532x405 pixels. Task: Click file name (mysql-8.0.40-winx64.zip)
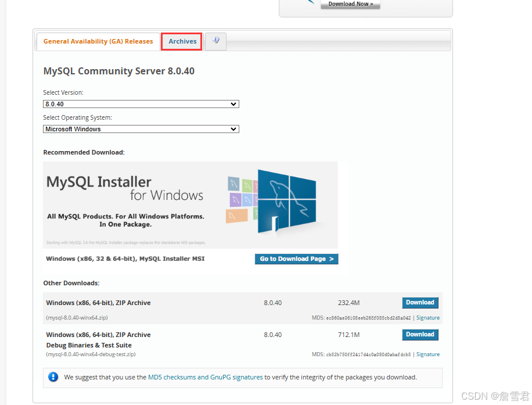[x=77, y=318]
